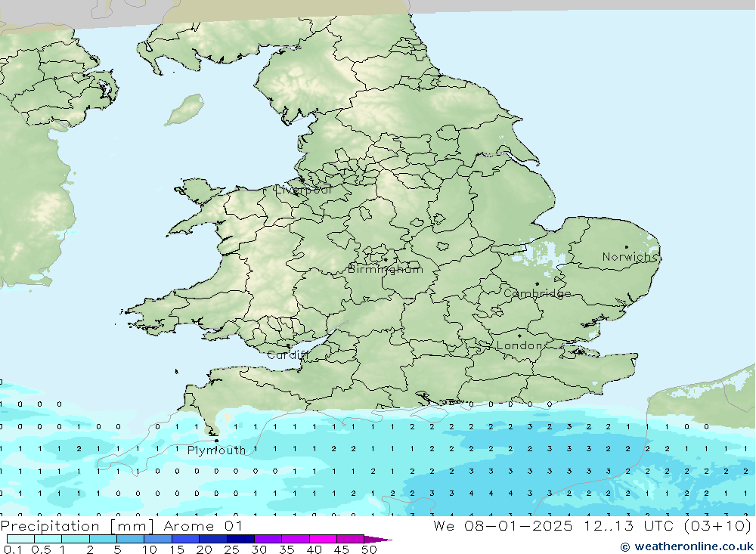756x554 pixels.
Task: Click the 'Precipitation [mm] Arome 01' title
Action: click(122, 525)
